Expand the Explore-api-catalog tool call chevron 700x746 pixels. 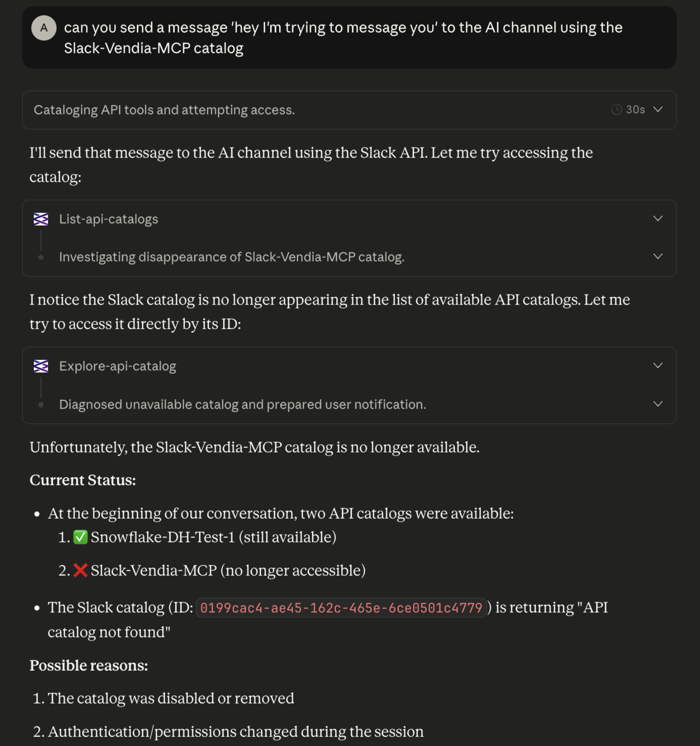(x=658, y=366)
